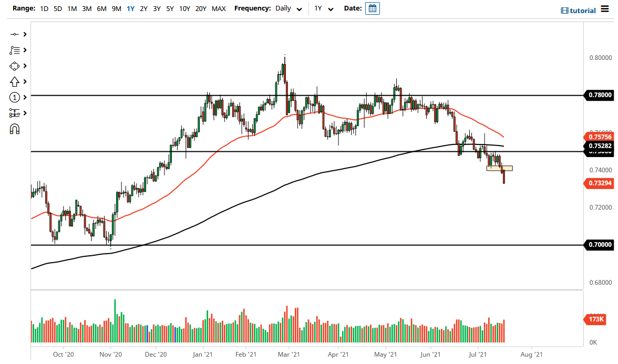The image size is (618, 364).
Task: Open the 1Y interval dropdown beside Frequency
Action: coord(325,9)
